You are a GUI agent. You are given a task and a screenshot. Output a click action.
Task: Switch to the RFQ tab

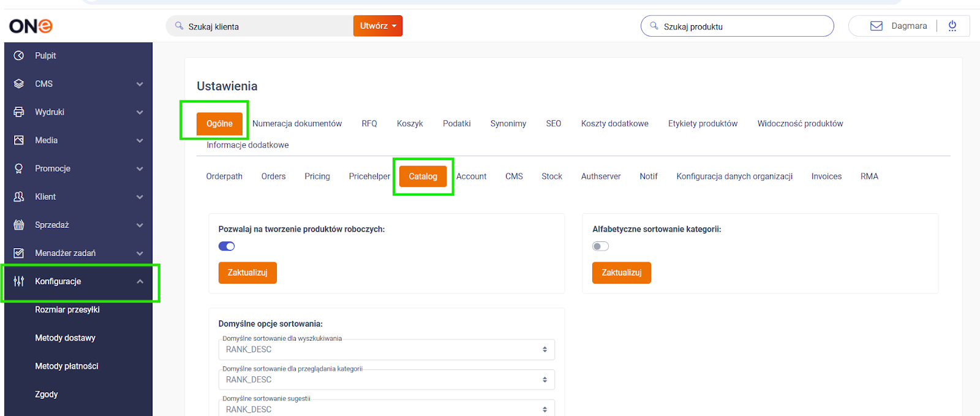pyautogui.click(x=369, y=123)
